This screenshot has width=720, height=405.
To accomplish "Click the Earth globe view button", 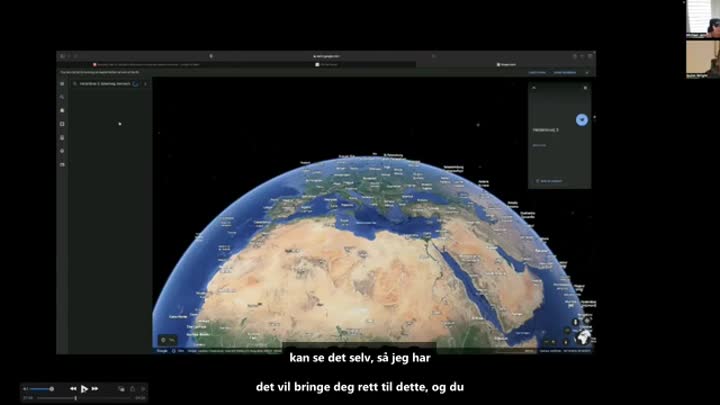I will pos(584,338).
